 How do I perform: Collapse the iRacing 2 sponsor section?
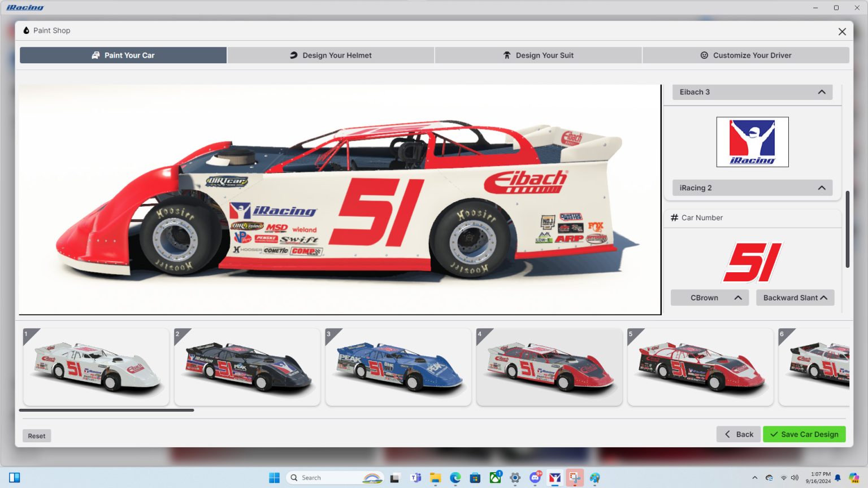[822, 188]
